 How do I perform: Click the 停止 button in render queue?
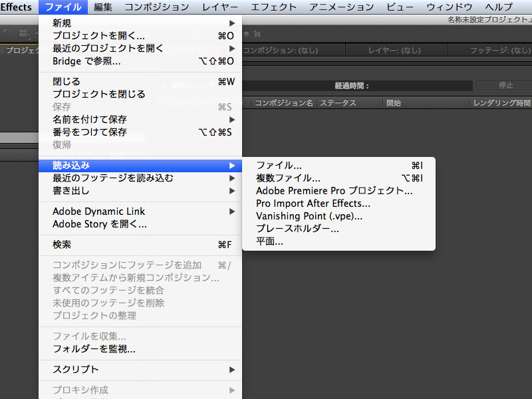(505, 85)
